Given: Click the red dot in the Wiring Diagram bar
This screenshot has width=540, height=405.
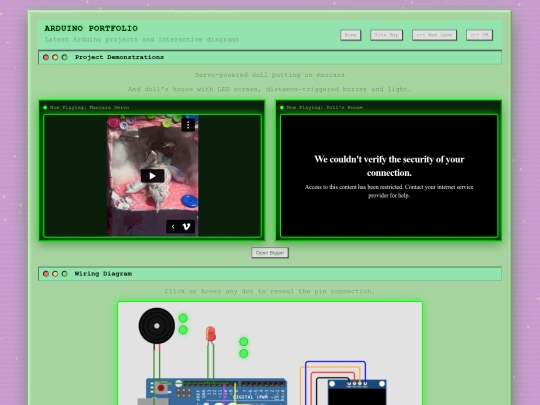Looking at the screenshot, I should click(x=46, y=274).
